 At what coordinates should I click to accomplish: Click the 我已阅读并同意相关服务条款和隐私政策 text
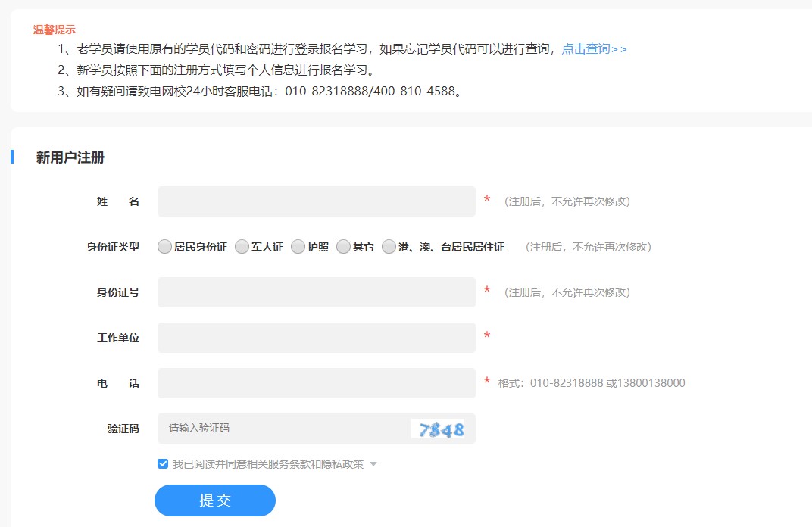[x=268, y=464]
